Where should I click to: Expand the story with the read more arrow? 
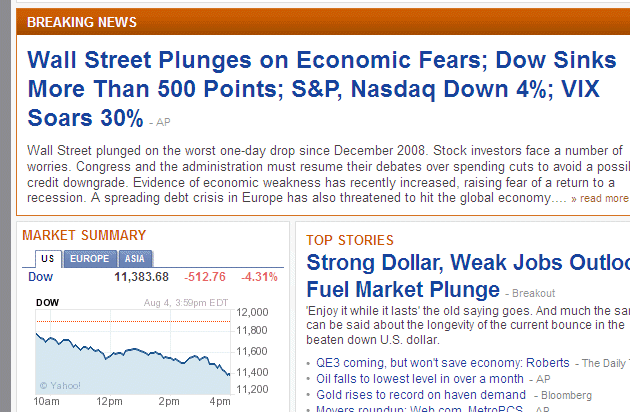click(574, 199)
